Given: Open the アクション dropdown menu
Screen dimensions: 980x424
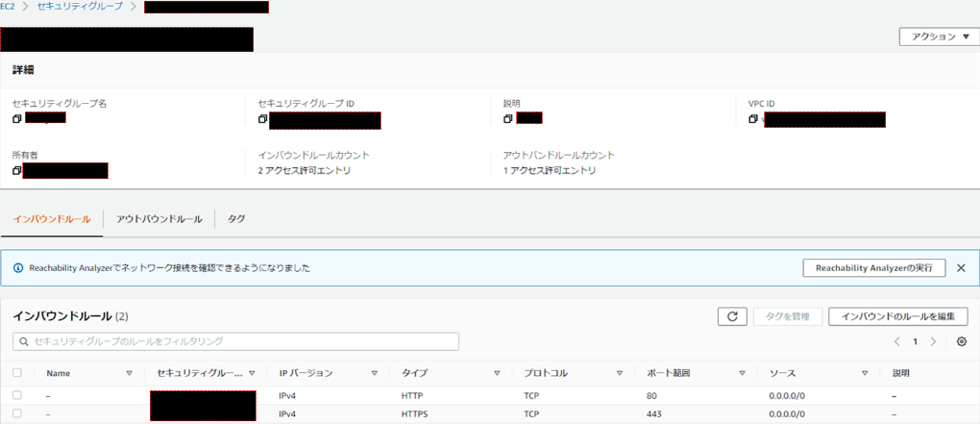Looking at the screenshot, I should (939, 37).
